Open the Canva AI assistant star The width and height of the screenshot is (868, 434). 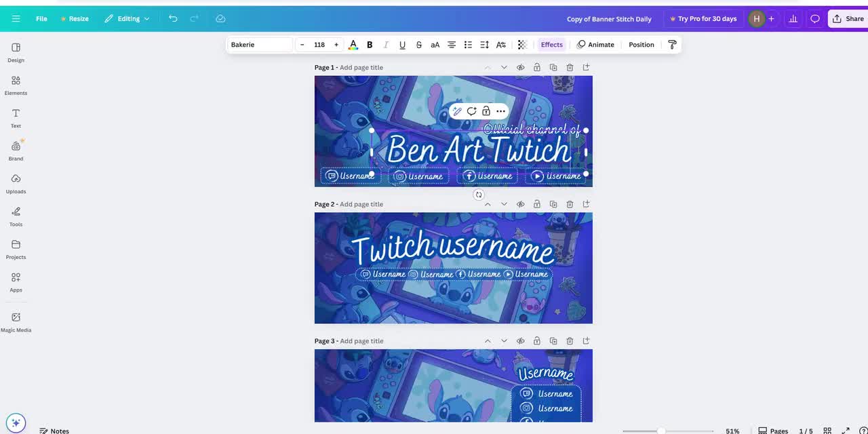pos(16,422)
